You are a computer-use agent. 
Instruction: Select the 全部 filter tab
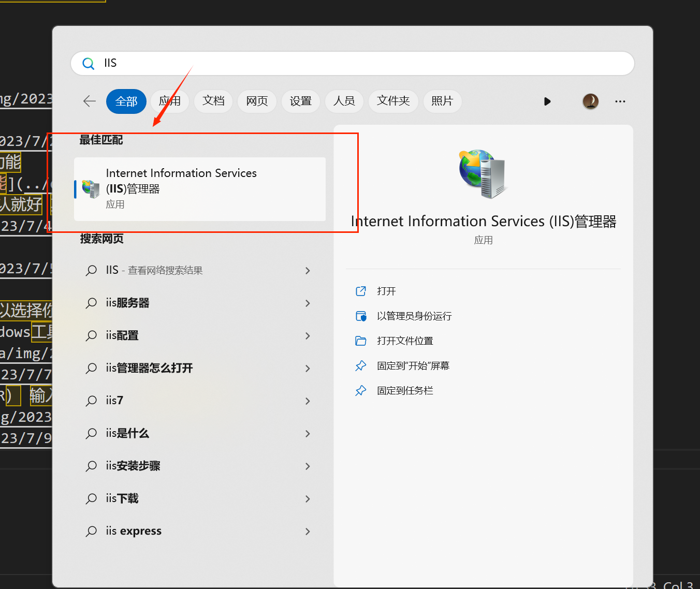[x=126, y=101]
